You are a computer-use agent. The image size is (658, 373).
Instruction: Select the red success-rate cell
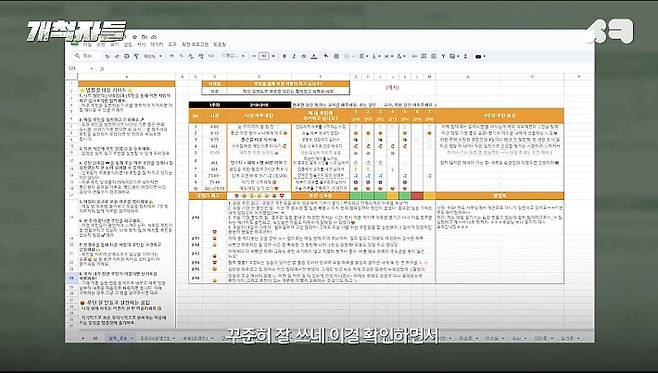tap(417, 196)
